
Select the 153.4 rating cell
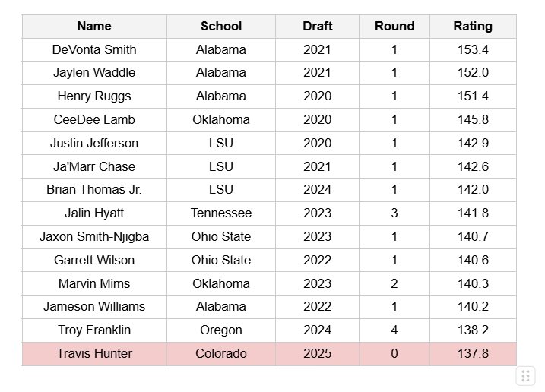[x=473, y=49]
